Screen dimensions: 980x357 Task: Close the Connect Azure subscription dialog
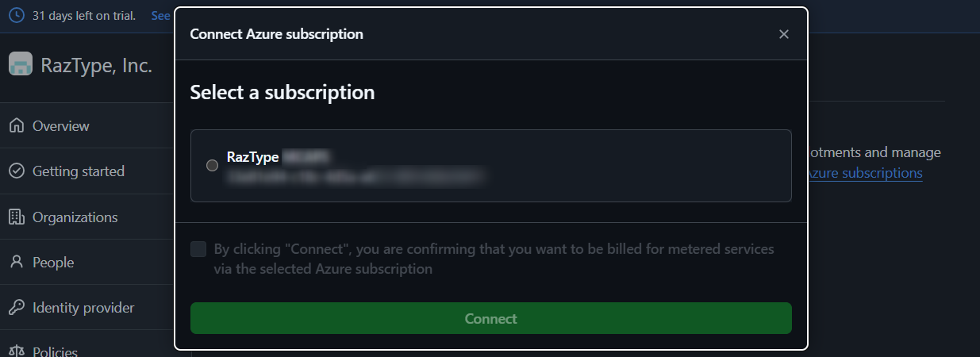pyautogui.click(x=784, y=34)
